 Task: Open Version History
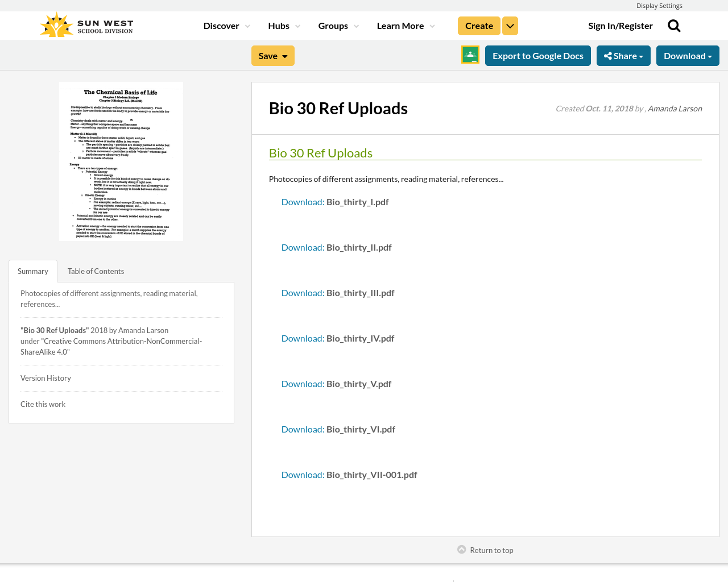[45, 377]
